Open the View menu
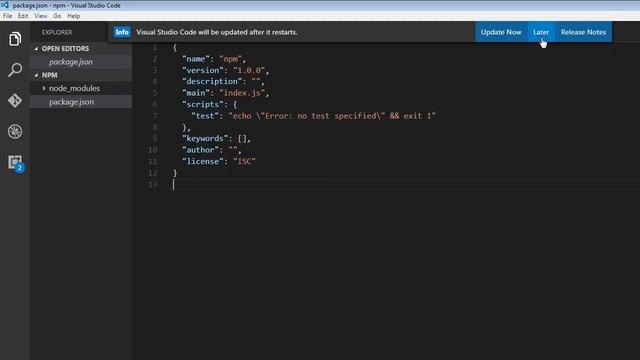640x360 pixels. point(40,16)
